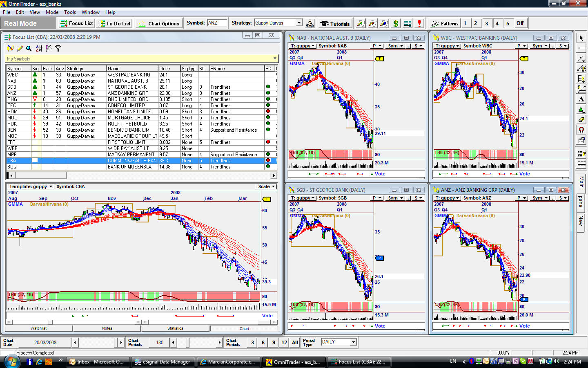
Task: Select pattern level 5 button
Action: pos(508,23)
